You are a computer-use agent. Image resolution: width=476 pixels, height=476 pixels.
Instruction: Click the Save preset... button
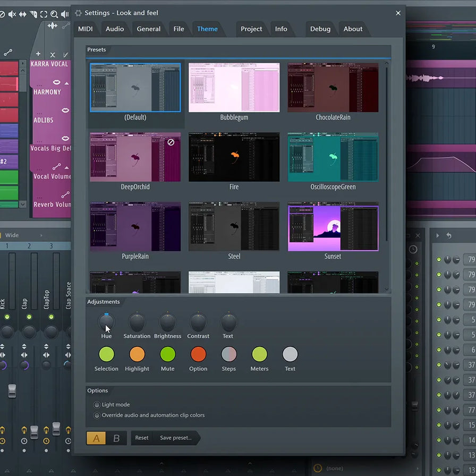pos(176,438)
